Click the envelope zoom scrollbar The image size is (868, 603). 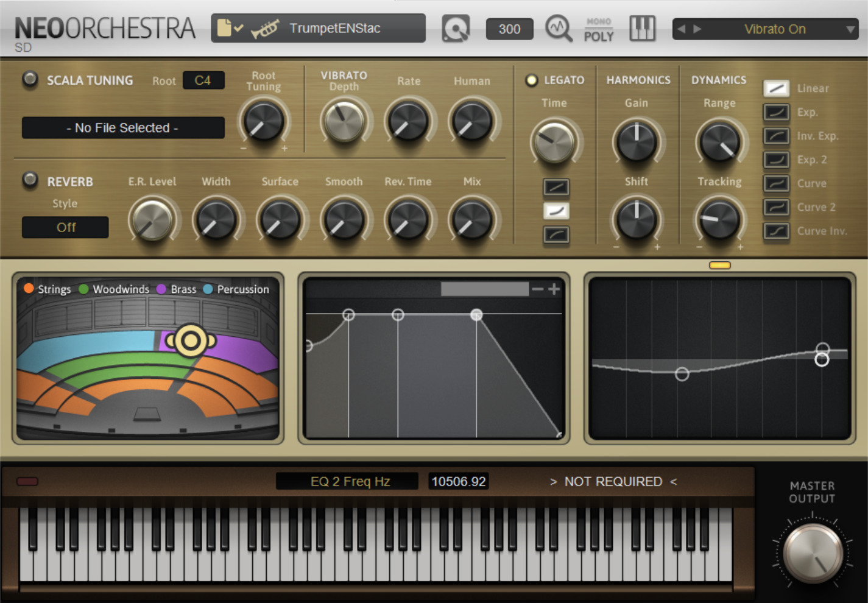point(485,289)
